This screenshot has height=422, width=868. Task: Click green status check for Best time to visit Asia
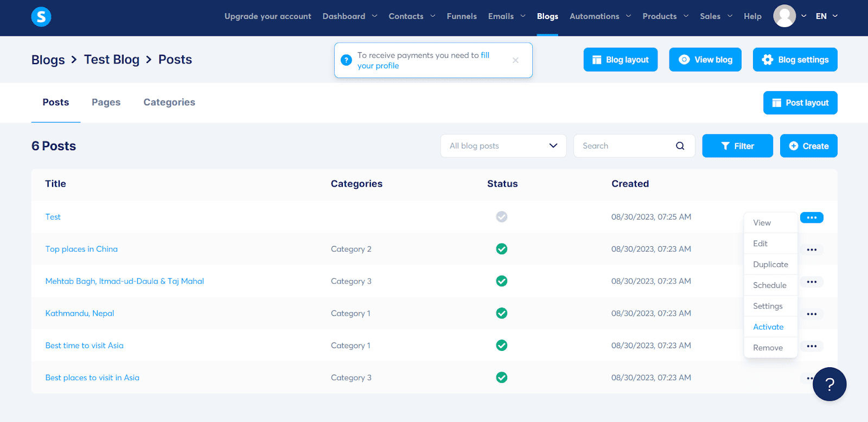[502, 346]
